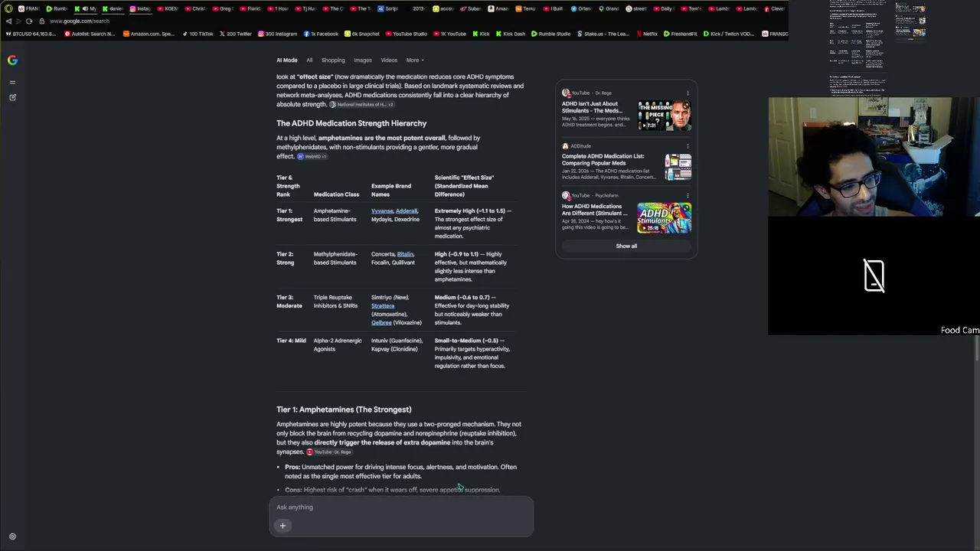Click the ADHD Stimulants video thumbnail
The height and width of the screenshot is (551, 980).
click(665, 217)
